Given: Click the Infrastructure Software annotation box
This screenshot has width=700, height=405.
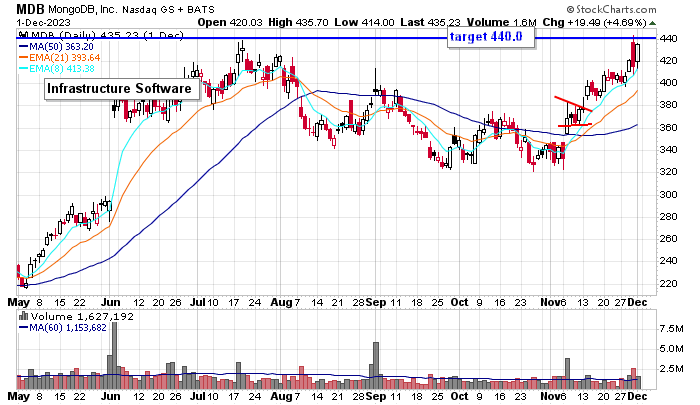Looking at the screenshot, I should 121,89.
